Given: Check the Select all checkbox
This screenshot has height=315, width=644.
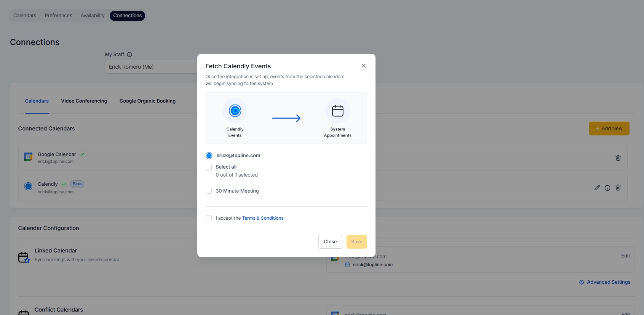Looking at the screenshot, I should pyautogui.click(x=209, y=168).
